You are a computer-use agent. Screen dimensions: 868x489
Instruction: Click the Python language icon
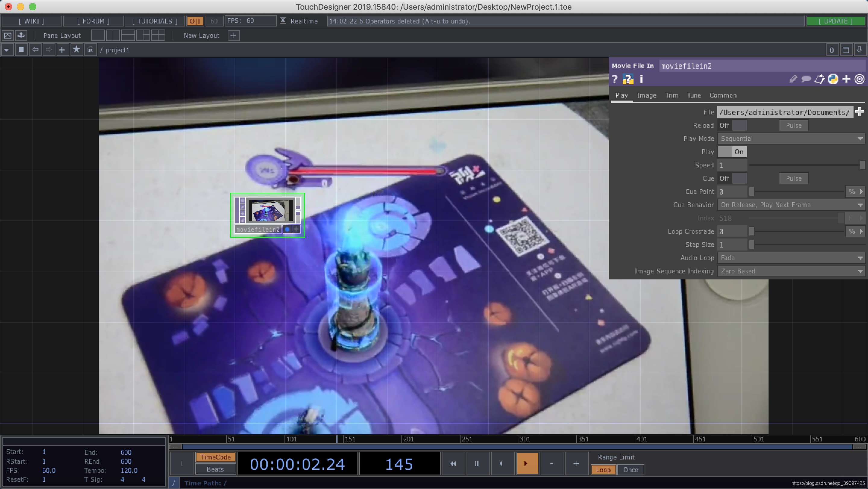(833, 79)
